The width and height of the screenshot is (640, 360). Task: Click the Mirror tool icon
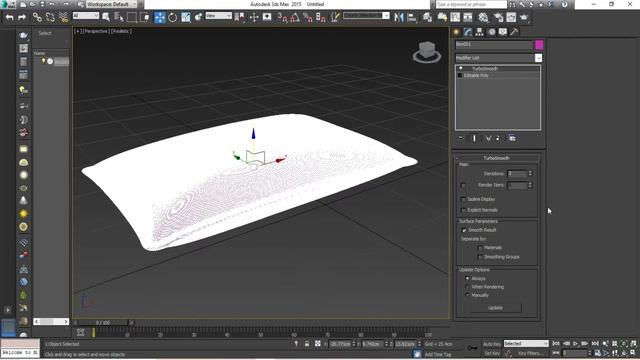[399, 17]
